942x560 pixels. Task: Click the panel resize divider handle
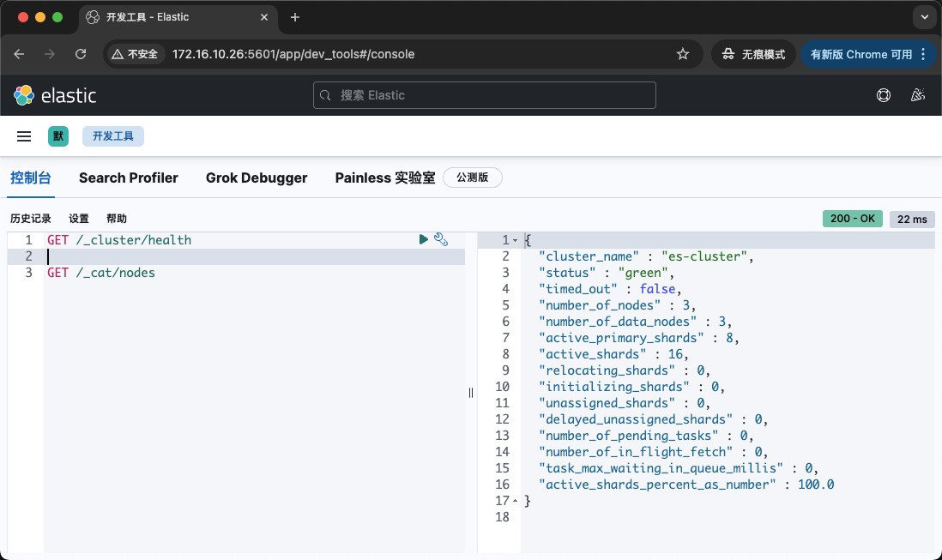coord(471,393)
